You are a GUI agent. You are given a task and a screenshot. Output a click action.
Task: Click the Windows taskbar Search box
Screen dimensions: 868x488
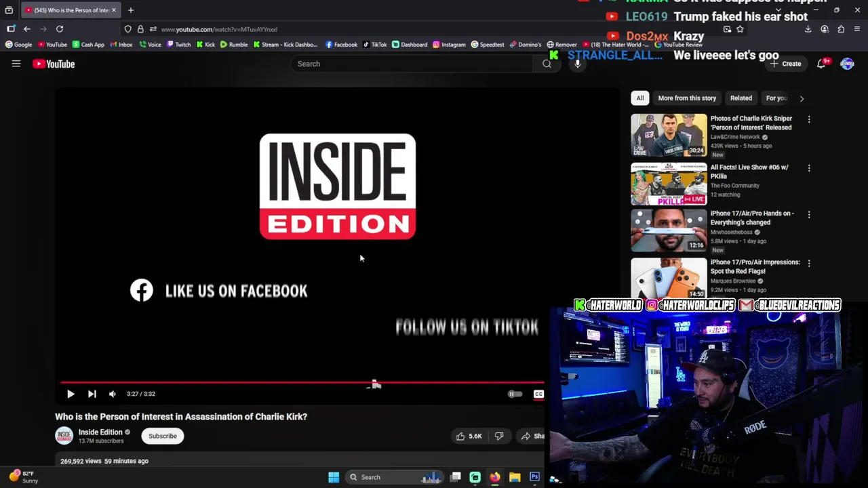tap(393, 477)
